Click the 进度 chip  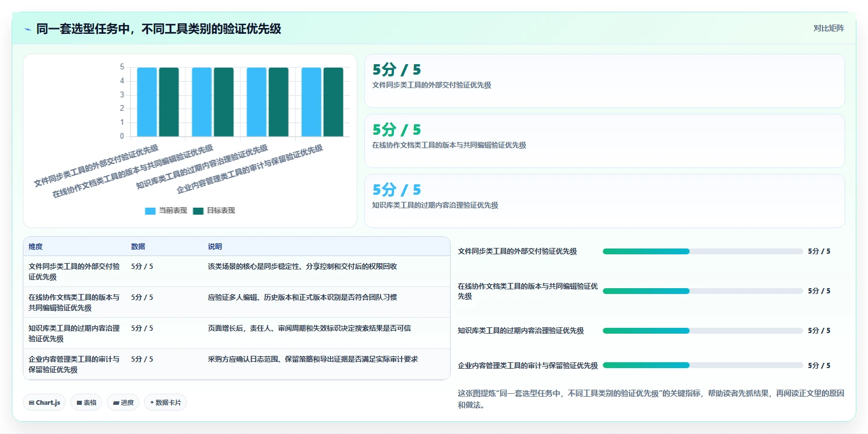(123, 402)
